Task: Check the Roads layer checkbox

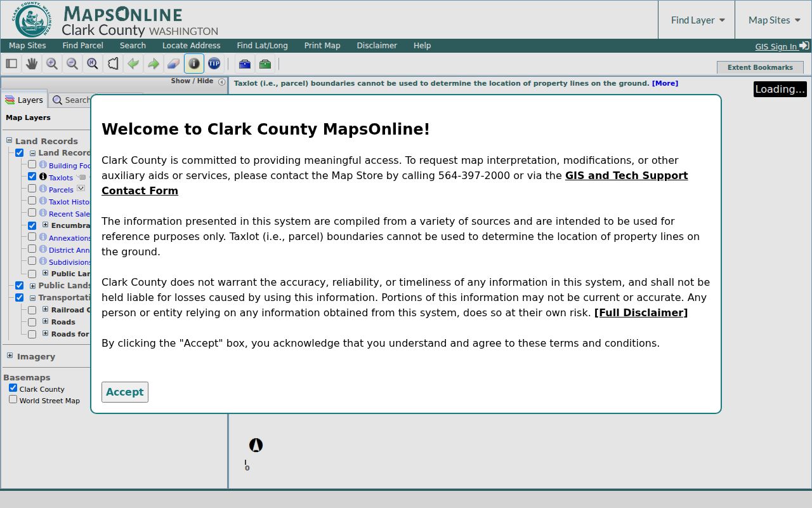Action: (32, 322)
